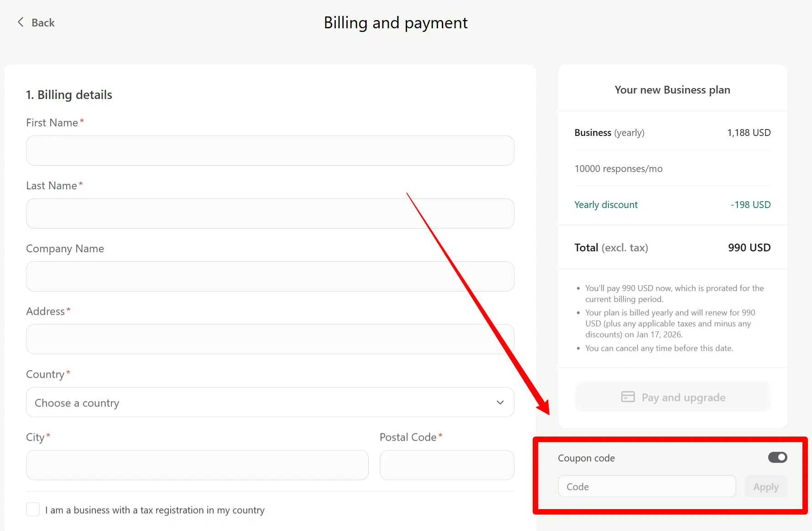The width and height of the screenshot is (812, 531).
Task: Toggle the Coupon code switch
Action: [777, 457]
